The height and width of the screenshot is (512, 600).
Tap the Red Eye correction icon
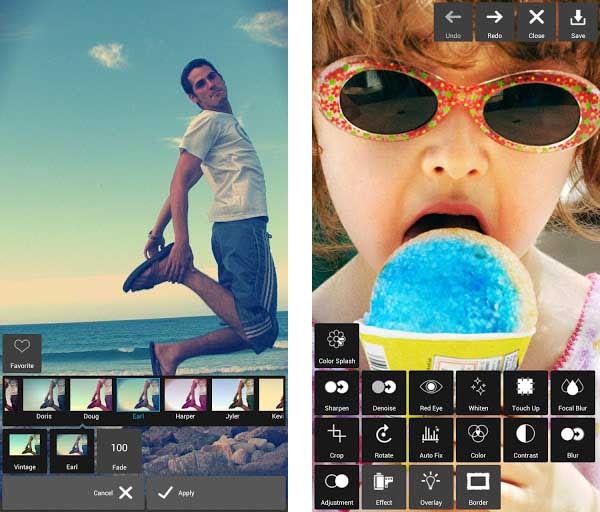(x=431, y=392)
